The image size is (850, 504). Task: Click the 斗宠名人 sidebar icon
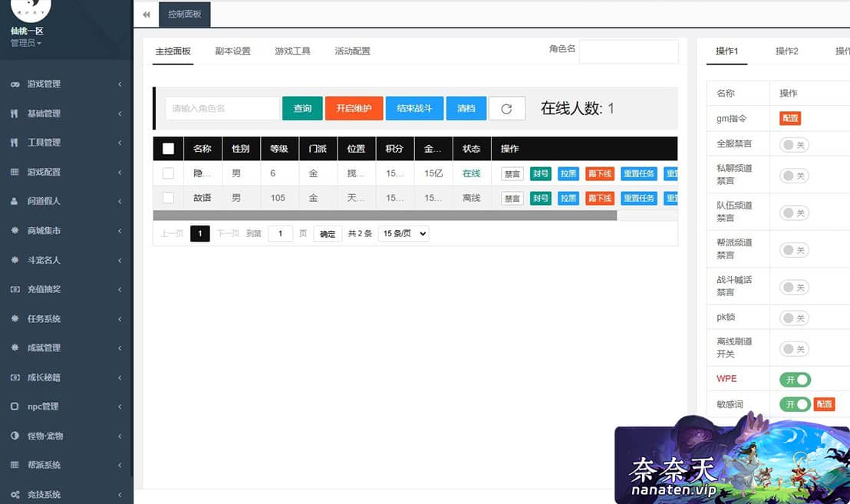pyautogui.click(x=15, y=259)
